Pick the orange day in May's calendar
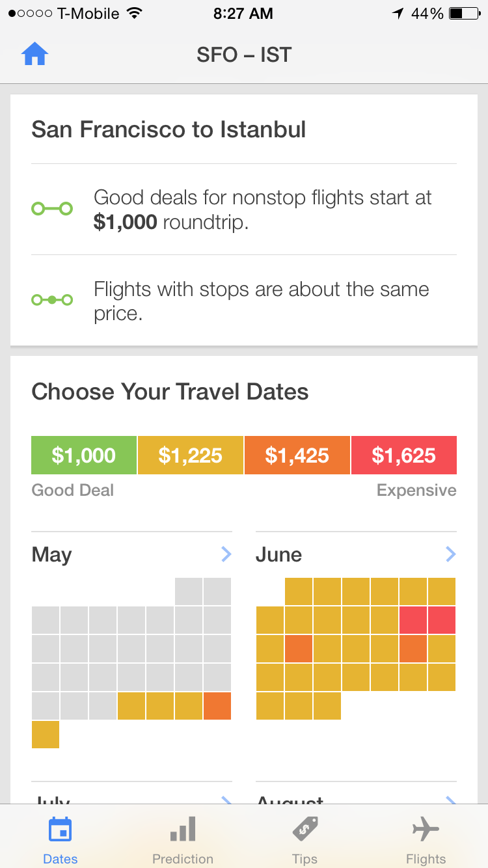The width and height of the screenshot is (488, 868). pyautogui.click(x=217, y=706)
